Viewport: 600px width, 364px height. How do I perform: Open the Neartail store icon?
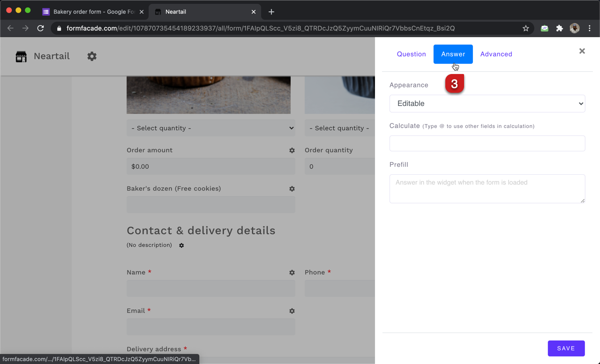point(21,56)
